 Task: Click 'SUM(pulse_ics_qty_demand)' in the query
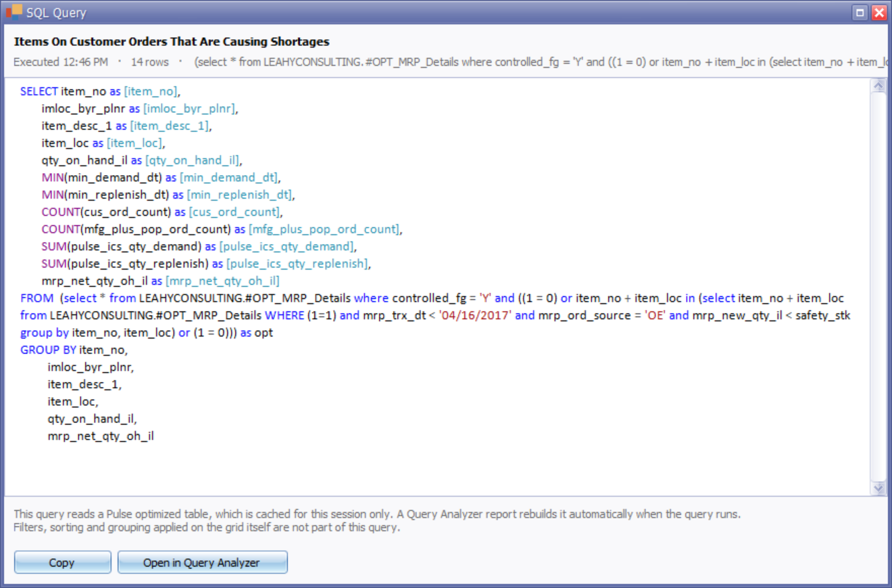(122, 246)
